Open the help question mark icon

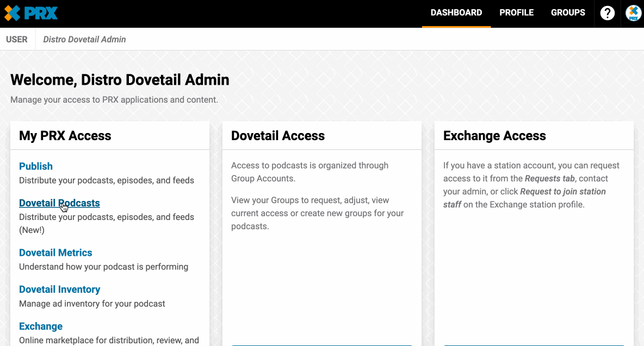(607, 13)
